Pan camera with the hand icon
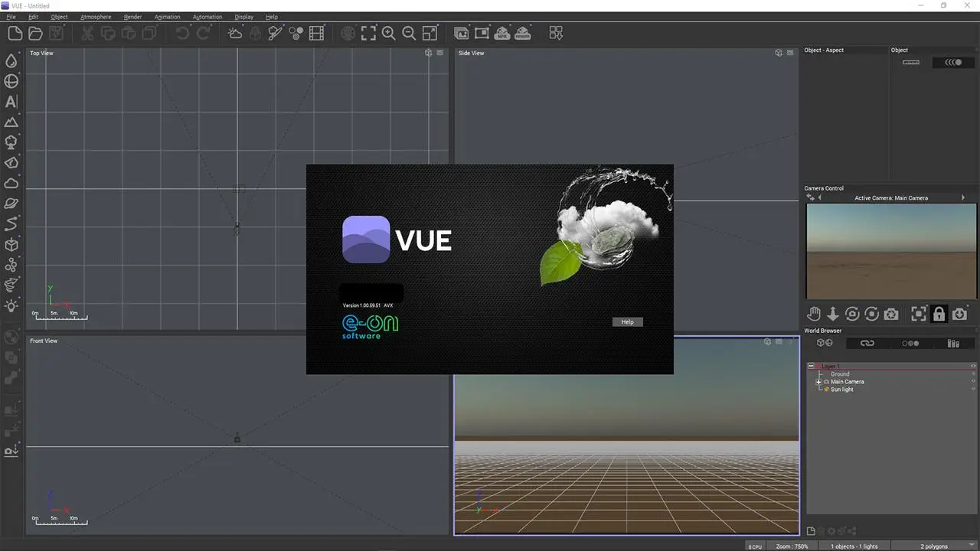Viewport: 980px width, 551px height. [814, 314]
